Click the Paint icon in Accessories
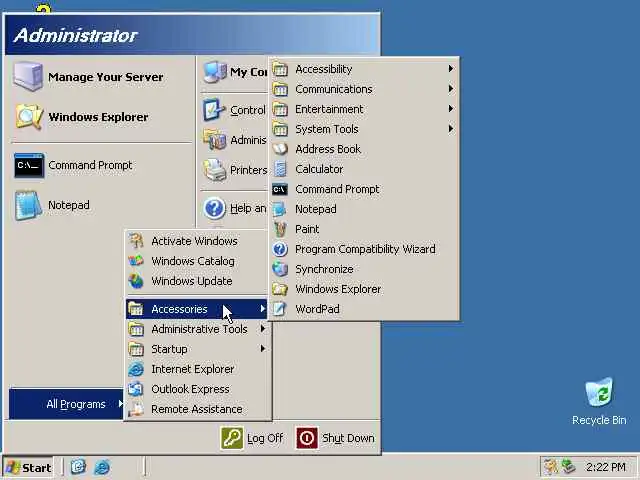The image size is (640, 480). tap(280, 229)
